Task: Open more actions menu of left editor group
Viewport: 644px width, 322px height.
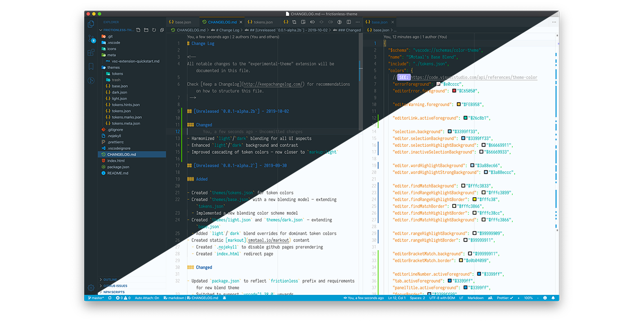Action: point(358,22)
